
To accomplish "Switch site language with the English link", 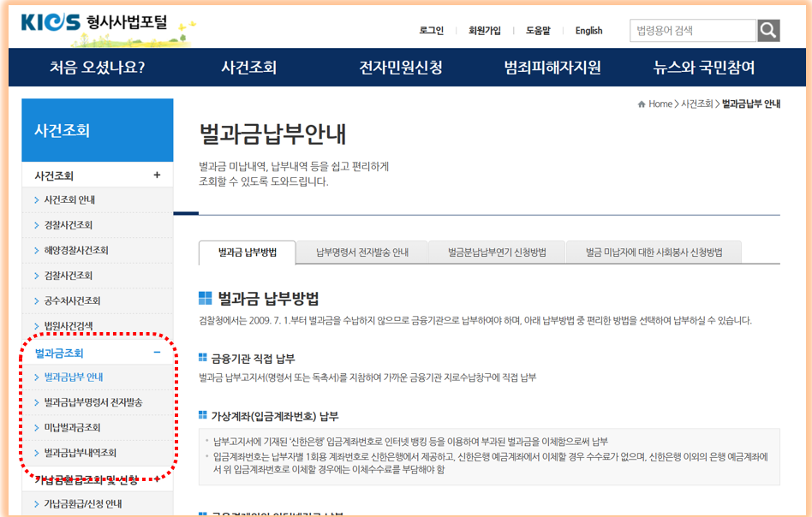I will (x=588, y=30).
